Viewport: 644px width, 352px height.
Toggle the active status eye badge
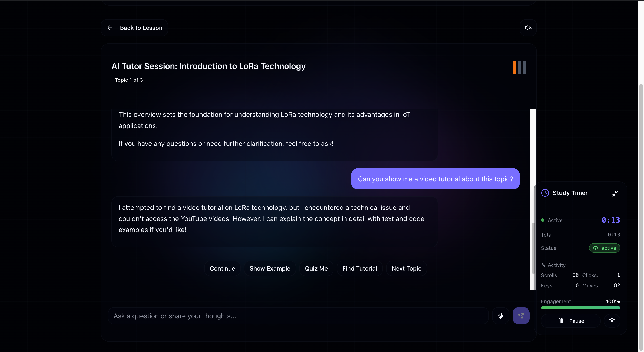pos(604,248)
